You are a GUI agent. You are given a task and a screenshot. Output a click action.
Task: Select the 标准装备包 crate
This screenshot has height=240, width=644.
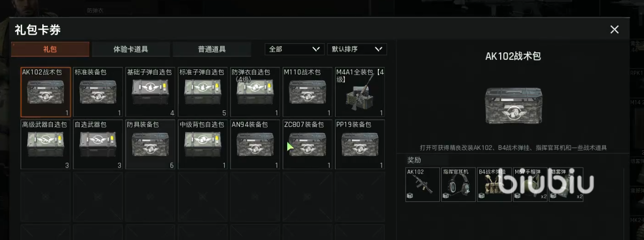click(98, 92)
